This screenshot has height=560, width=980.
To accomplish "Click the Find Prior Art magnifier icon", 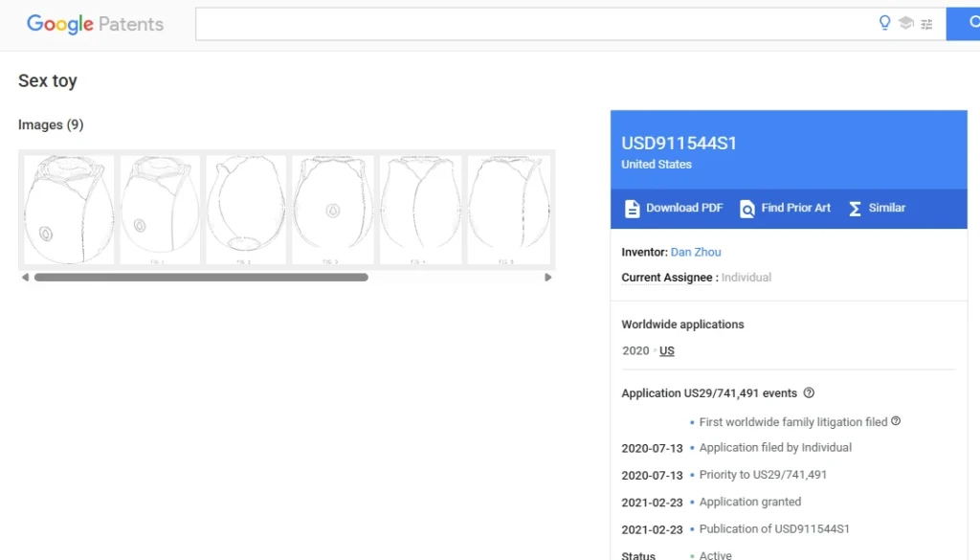I will point(747,209).
